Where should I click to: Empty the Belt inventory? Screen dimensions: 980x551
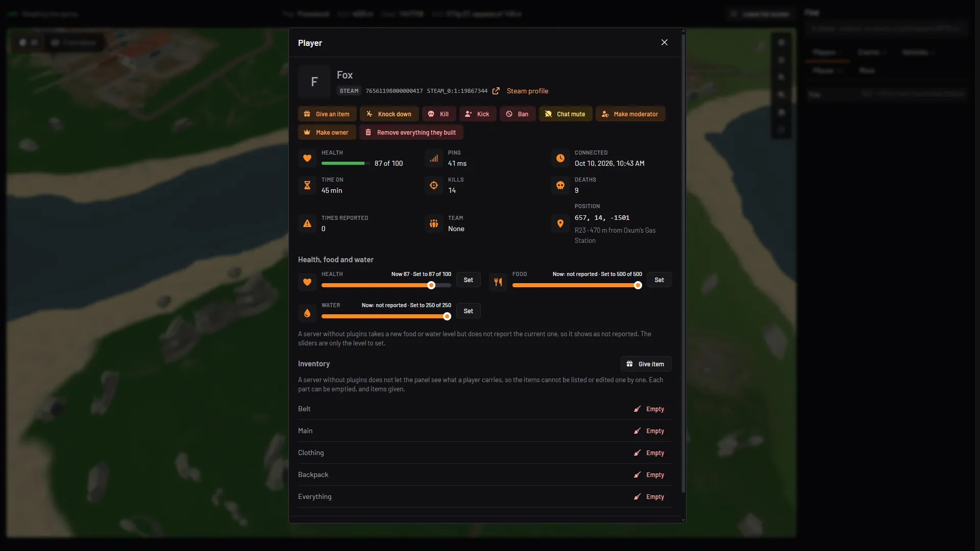(649, 409)
